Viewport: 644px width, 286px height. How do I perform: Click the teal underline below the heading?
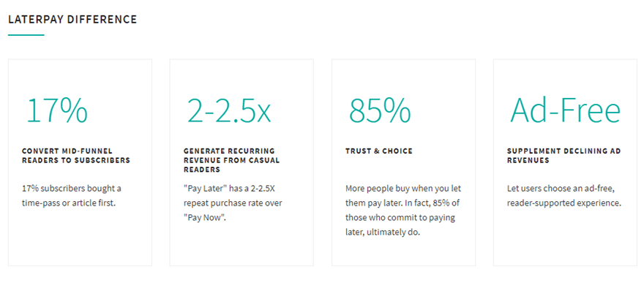tap(26, 35)
